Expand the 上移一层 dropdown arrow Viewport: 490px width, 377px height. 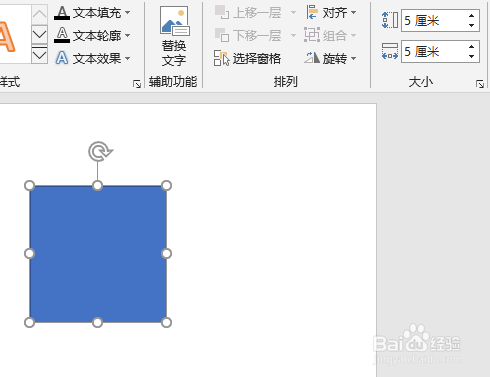point(293,13)
